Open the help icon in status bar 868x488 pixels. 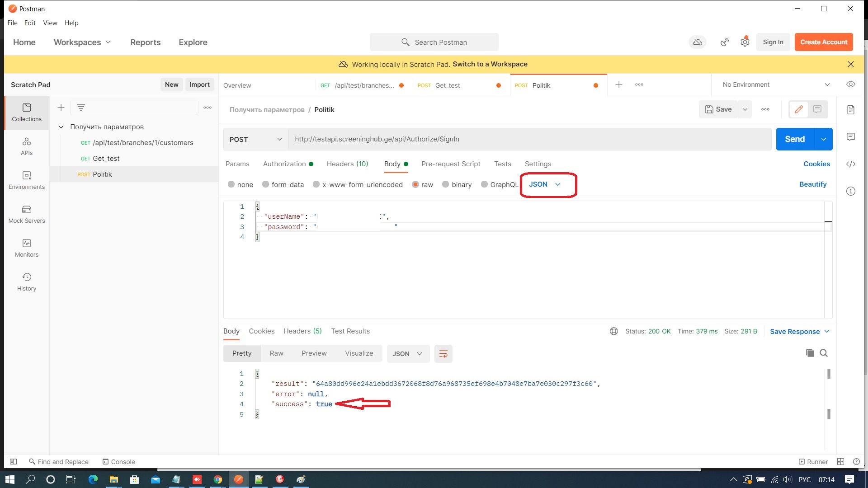coord(856,462)
